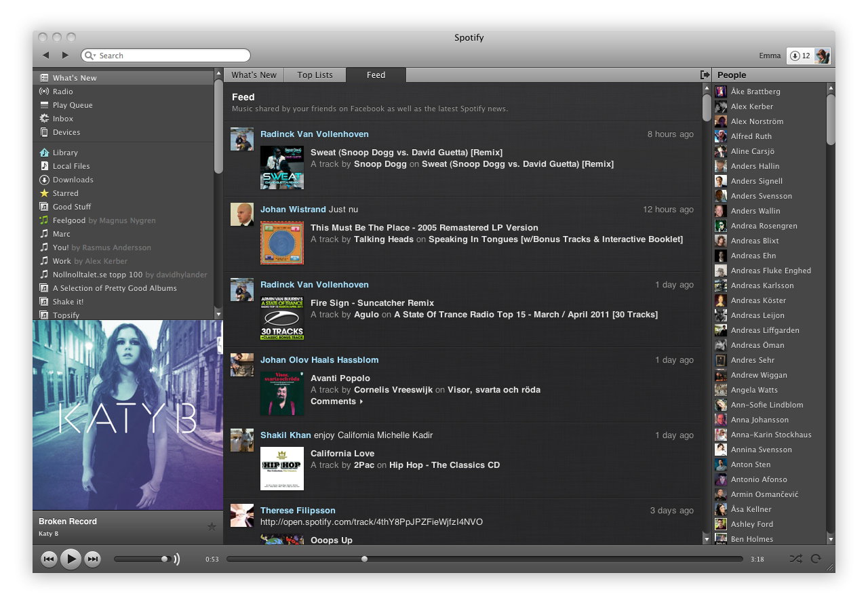The image size is (868, 613).
Task: Open the Work playlist by Alex Kerber
Action: click(x=123, y=261)
